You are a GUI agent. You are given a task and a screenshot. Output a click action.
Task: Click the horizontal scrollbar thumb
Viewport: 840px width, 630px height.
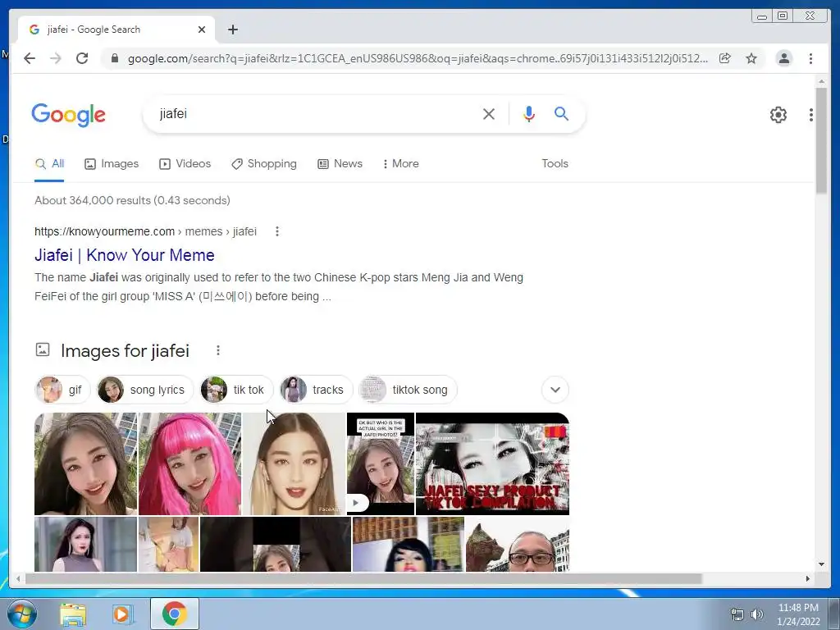[x=363, y=578]
